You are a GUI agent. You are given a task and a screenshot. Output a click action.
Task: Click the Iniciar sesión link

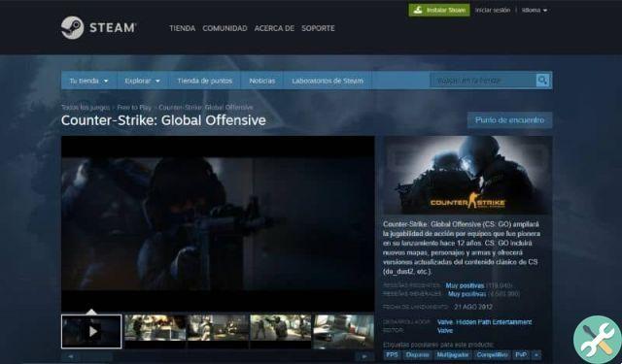coord(493,11)
